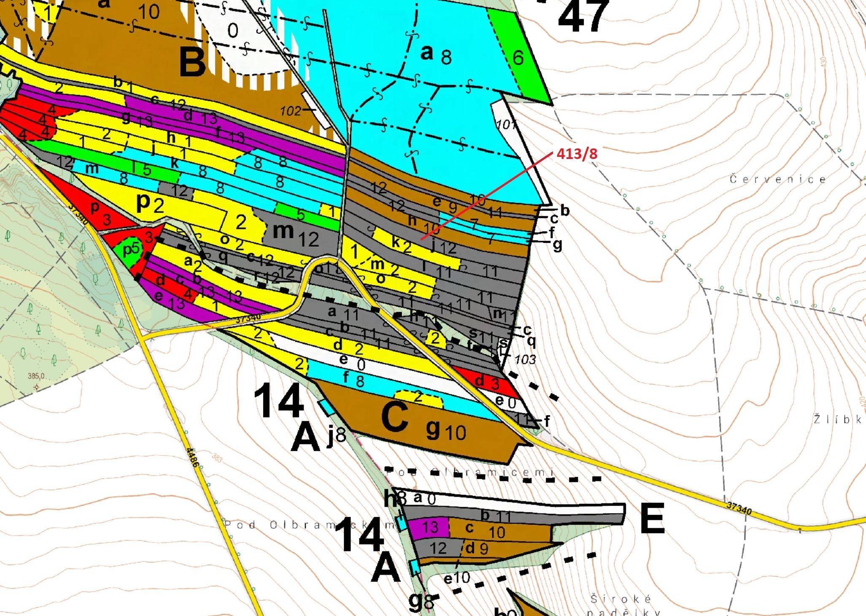Select the e 9 label on brown strip
Viewport: 866px width, 616px height.
tap(445, 204)
